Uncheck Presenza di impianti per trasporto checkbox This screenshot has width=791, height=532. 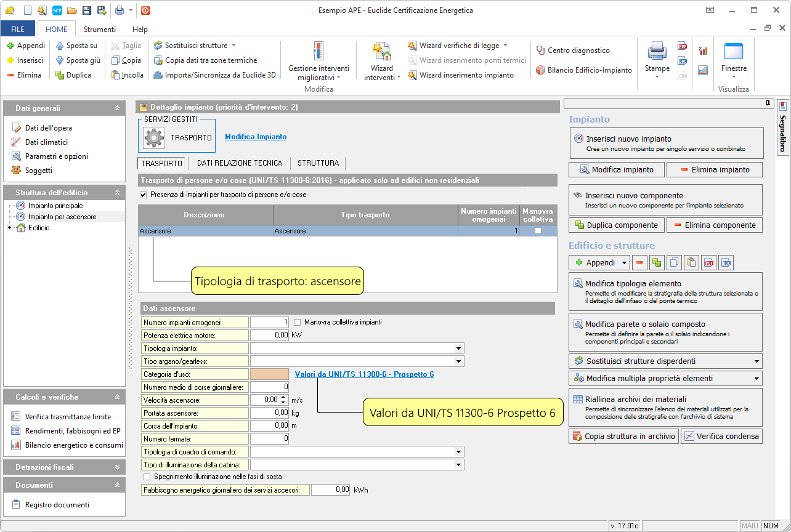(x=144, y=195)
